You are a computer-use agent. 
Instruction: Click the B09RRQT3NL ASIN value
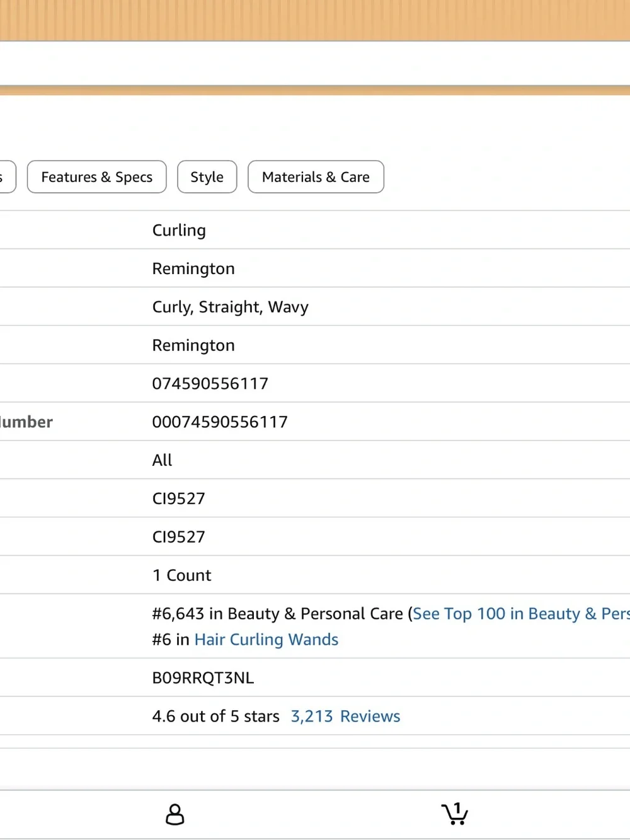click(203, 678)
